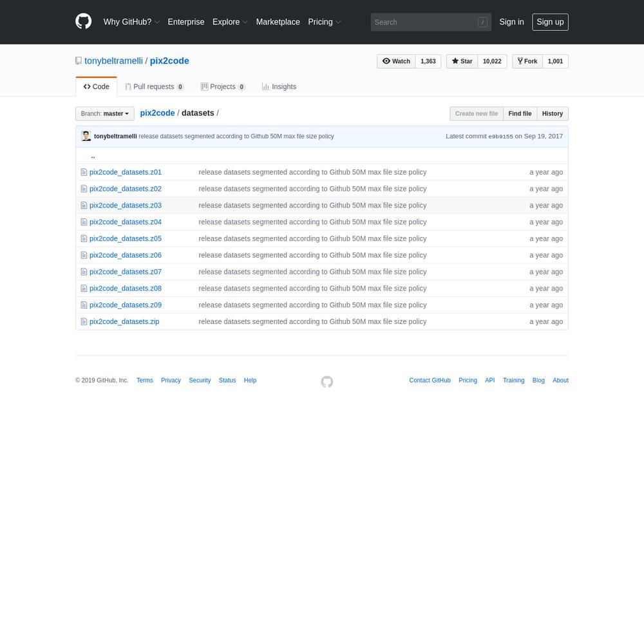
Task: Click file icon for pix2code_datasets.z02
Action: tap(84, 189)
